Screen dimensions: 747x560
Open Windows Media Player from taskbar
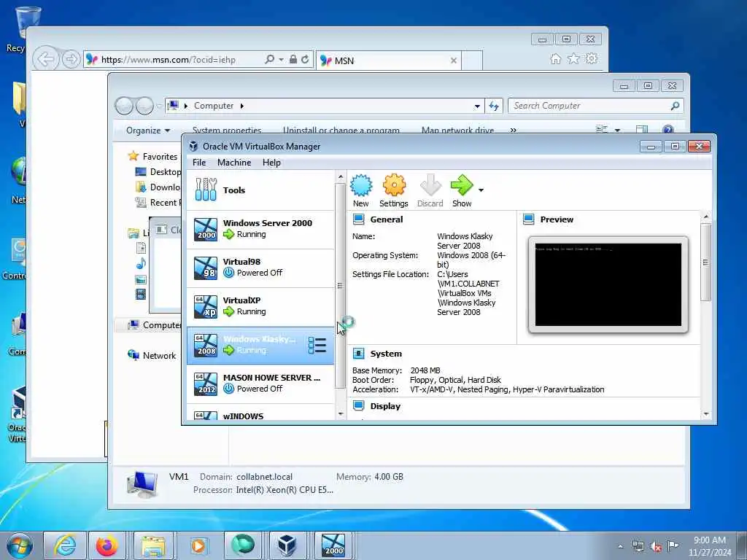coord(198,545)
